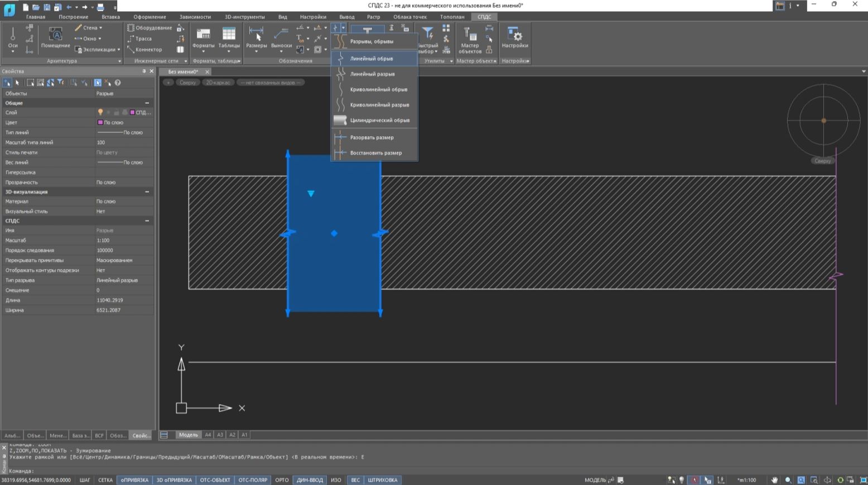Click the help question icon in Свойства panel
The height and width of the screenshot is (485, 868).
coord(118,83)
